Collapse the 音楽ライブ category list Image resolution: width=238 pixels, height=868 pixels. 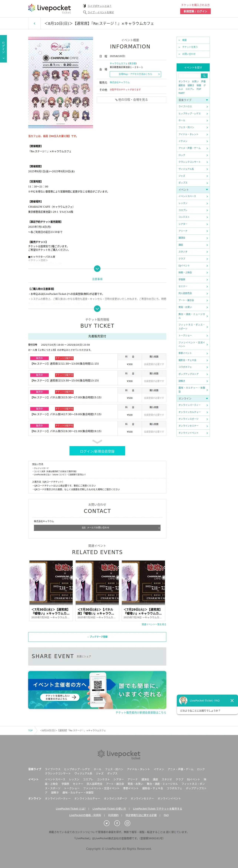(x=207, y=100)
